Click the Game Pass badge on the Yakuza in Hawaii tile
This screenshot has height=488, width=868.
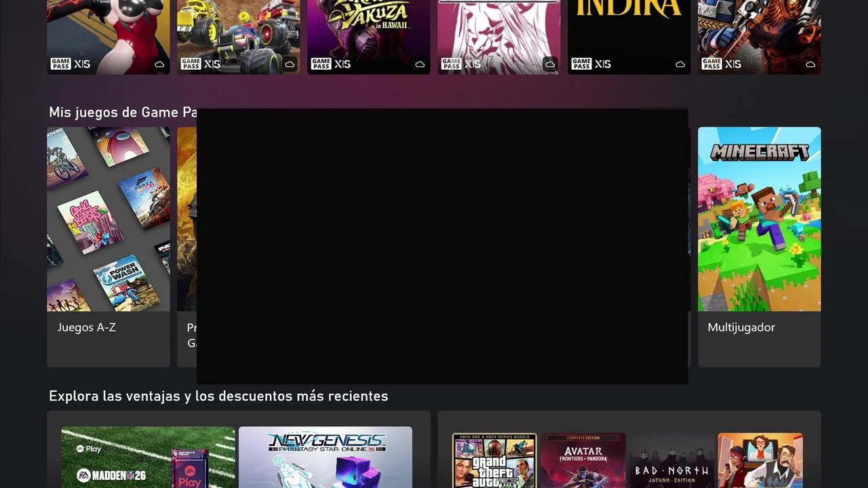(321, 64)
